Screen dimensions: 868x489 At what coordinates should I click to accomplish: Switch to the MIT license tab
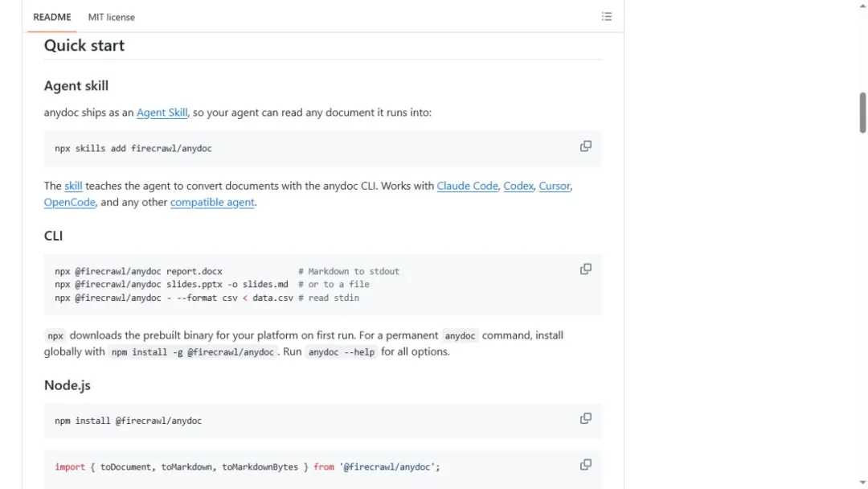click(x=111, y=17)
